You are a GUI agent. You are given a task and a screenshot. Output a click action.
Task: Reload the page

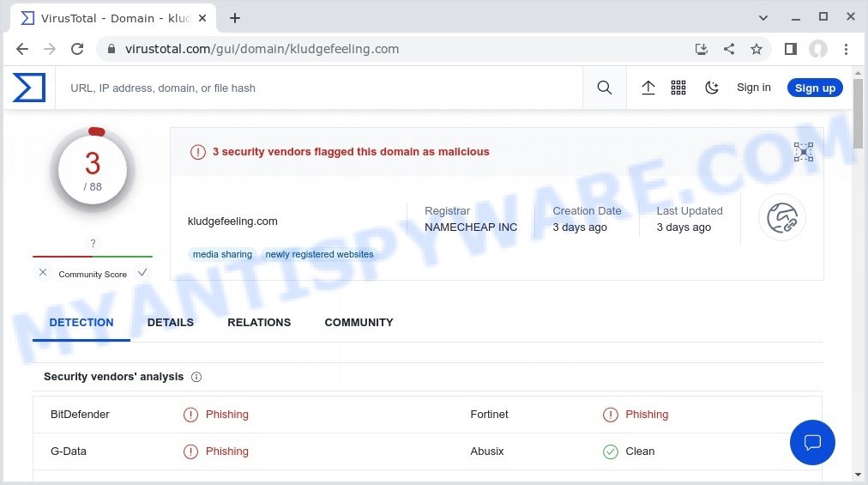(77, 49)
